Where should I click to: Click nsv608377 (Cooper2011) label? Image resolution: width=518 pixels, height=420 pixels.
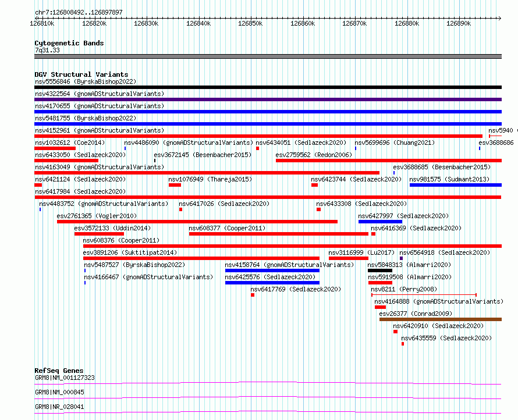coord(227,228)
